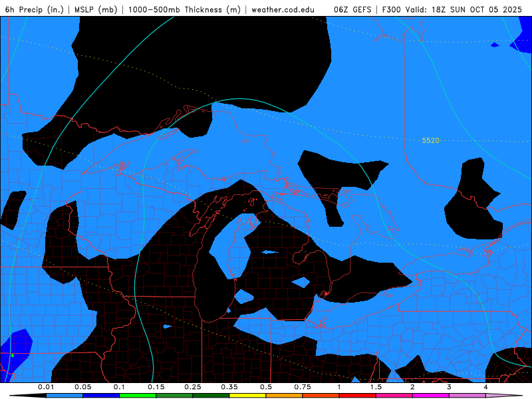Click the '2' legend value

412,387
